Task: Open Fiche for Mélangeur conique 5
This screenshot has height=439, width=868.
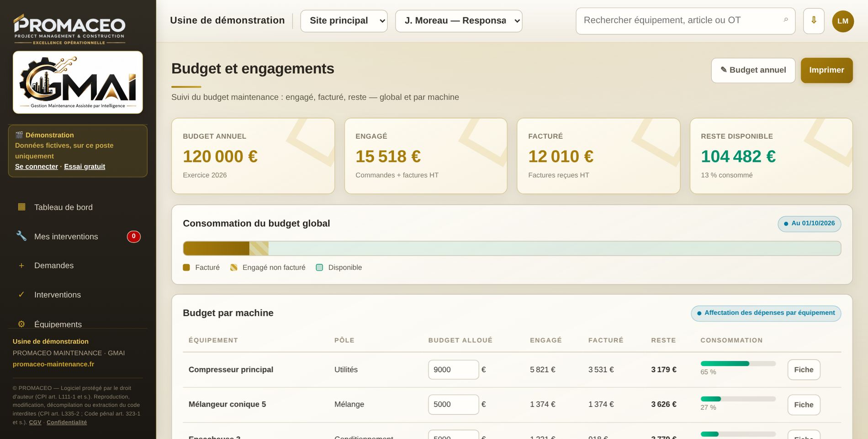Action: [x=804, y=405]
